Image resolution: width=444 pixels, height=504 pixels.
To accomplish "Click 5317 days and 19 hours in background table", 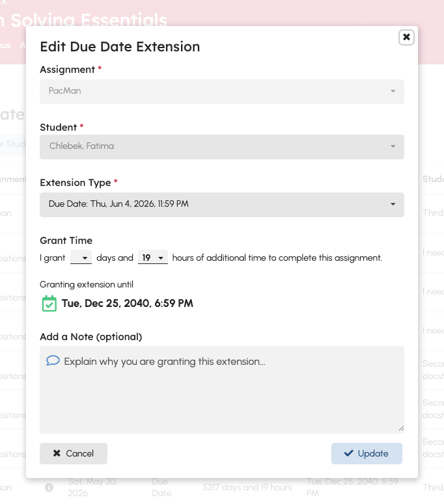I will point(247,487).
